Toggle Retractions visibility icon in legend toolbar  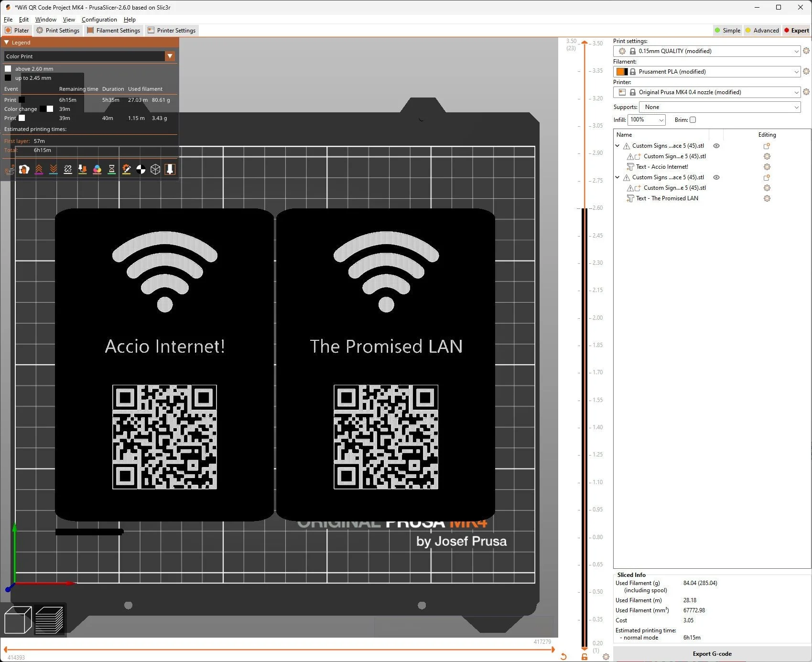click(x=39, y=169)
